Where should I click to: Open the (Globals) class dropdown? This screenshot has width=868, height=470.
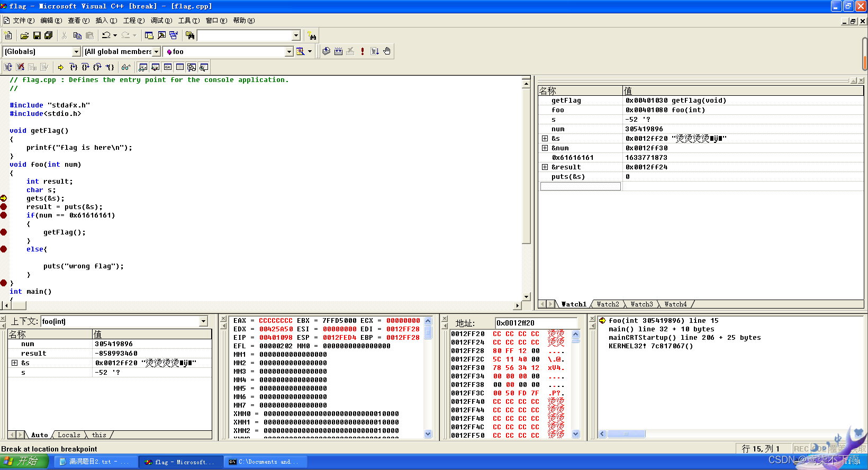tap(76, 51)
